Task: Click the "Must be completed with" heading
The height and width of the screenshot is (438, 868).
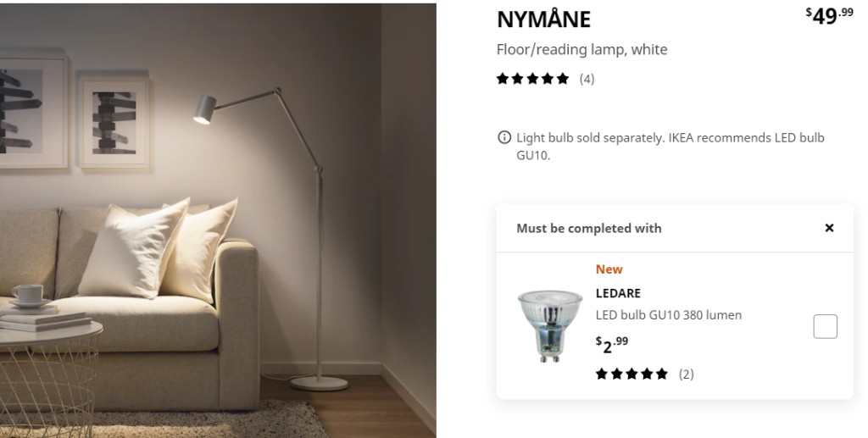Action: (x=588, y=228)
